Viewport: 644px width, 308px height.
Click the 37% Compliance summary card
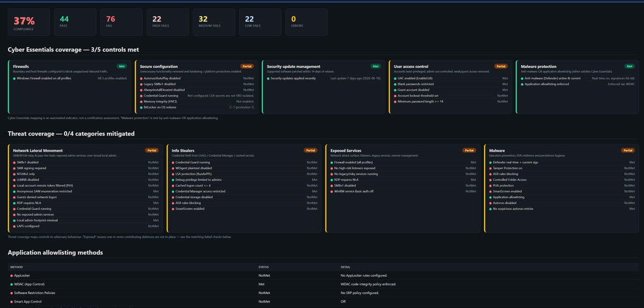(29, 22)
